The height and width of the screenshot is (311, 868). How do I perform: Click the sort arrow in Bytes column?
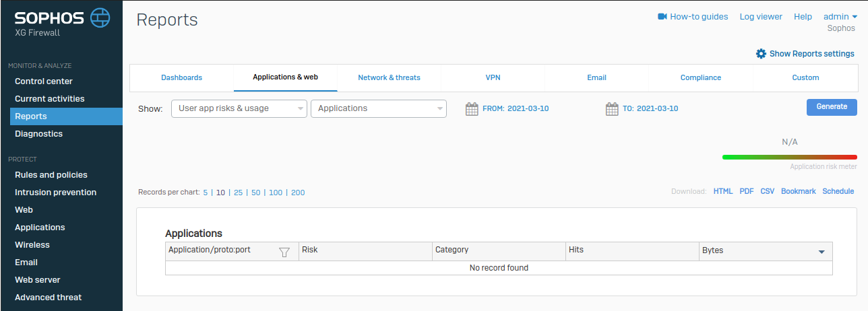point(821,252)
